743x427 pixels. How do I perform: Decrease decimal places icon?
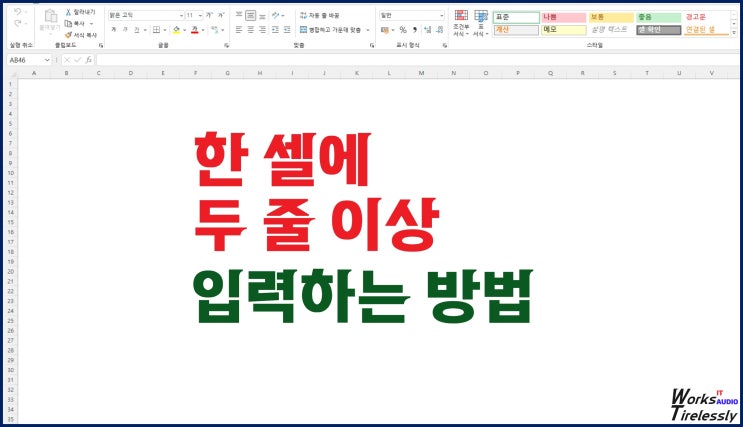[440, 30]
